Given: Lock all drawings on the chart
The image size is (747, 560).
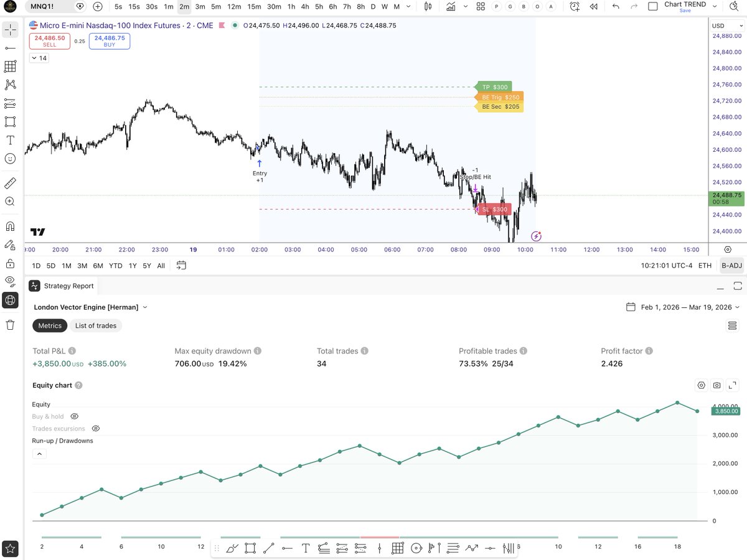Looking at the screenshot, I should click(10, 263).
